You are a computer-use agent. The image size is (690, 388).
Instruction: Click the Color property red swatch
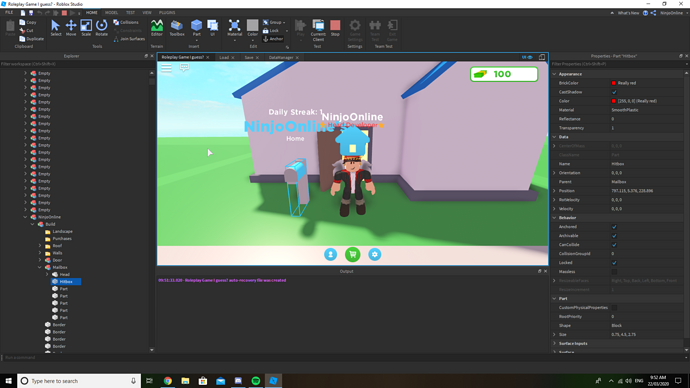tap(614, 101)
